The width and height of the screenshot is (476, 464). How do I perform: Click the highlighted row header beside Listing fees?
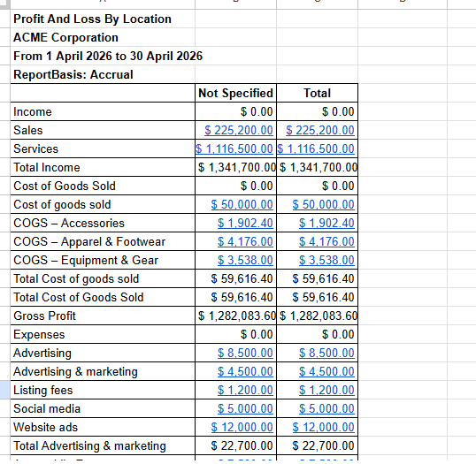coord(4,390)
